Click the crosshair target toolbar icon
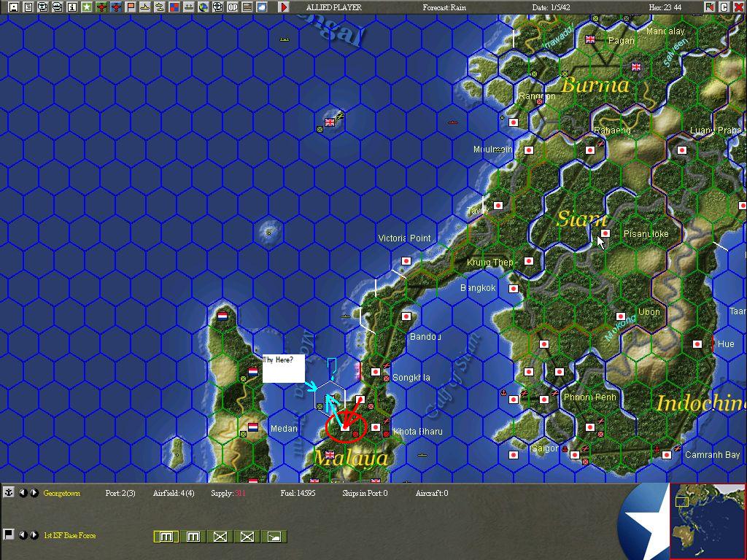The image size is (747, 560). [217, 7]
